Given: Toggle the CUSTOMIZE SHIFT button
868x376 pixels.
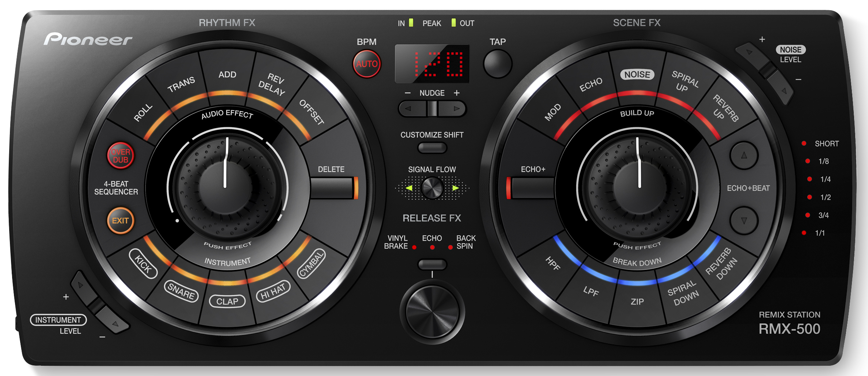Looking at the screenshot, I should (432, 148).
